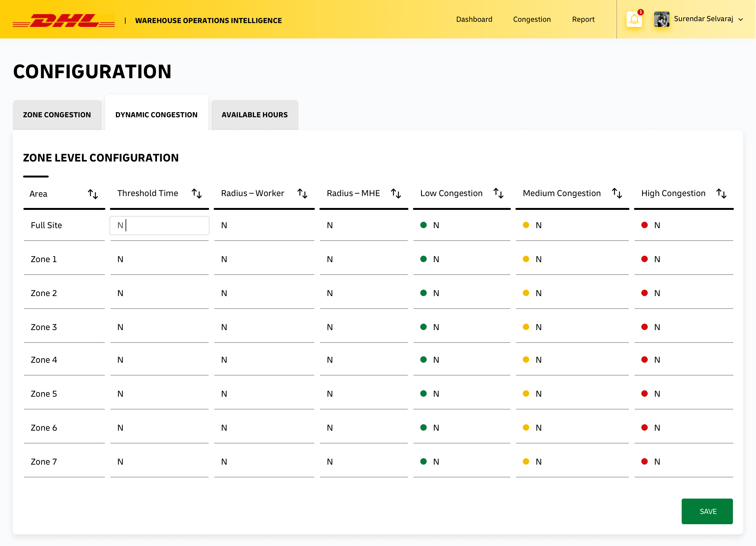Click the Zone 7 green low congestion dot
Image resolution: width=756 pixels, height=546 pixels.
tap(424, 462)
